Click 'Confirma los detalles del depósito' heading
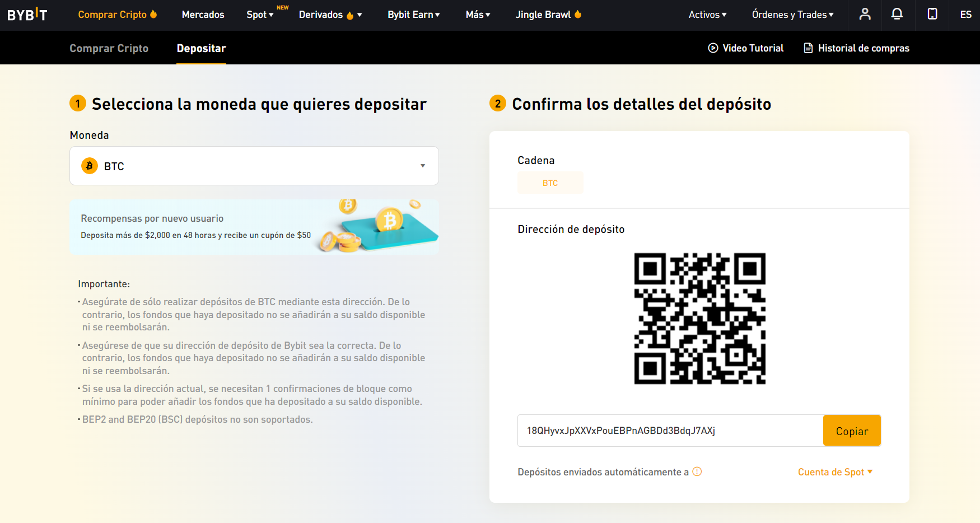Image resolution: width=980 pixels, height=523 pixels. click(642, 104)
